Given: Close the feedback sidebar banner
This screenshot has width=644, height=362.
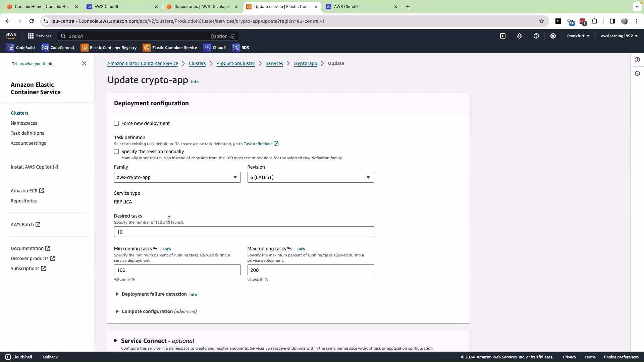Looking at the screenshot, I should [x=84, y=63].
